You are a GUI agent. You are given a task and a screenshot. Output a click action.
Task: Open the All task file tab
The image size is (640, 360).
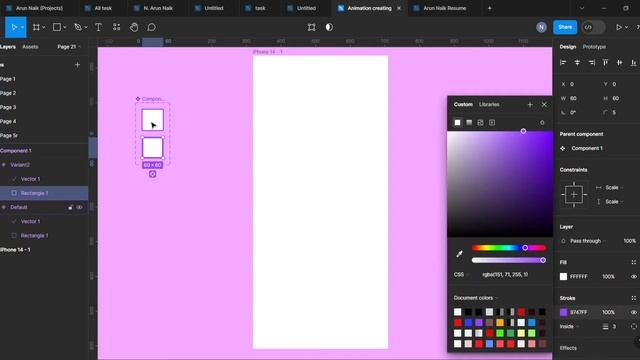pyautogui.click(x=98, y=8)
